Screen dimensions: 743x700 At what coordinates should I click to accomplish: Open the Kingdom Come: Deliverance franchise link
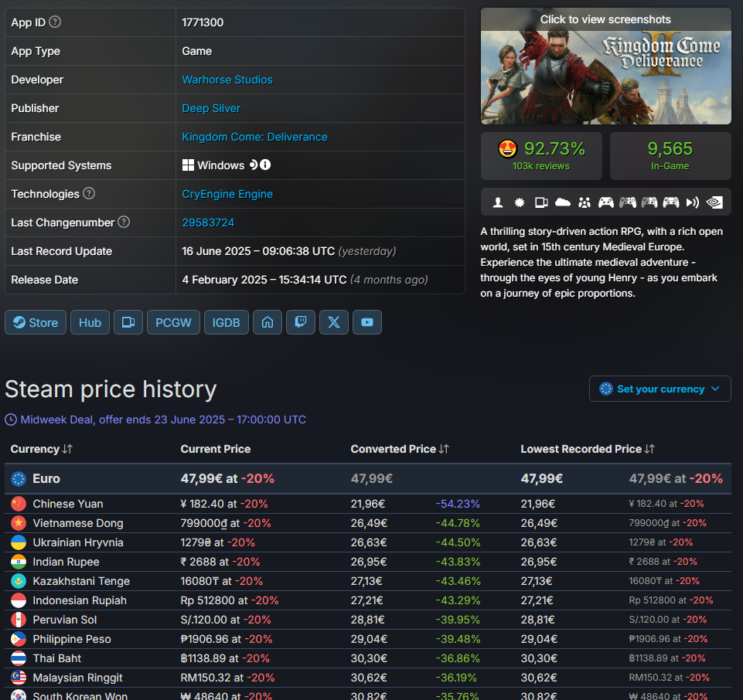point(255,137)
